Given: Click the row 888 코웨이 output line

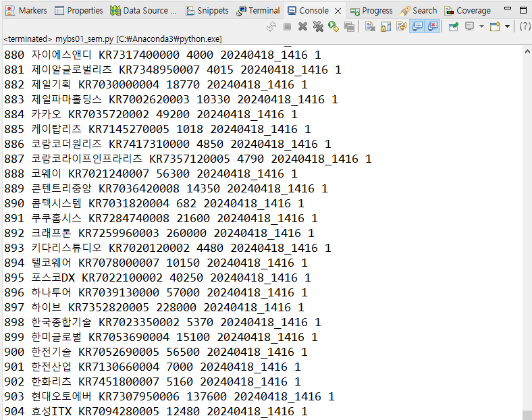Looking at the screenshot, I should point(151,174).
